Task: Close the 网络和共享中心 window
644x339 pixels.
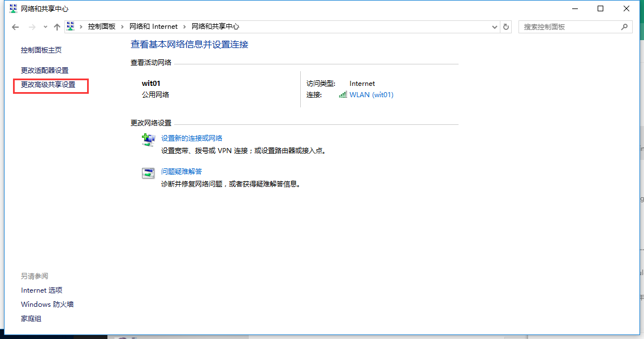Action: [x=626, y=8]
